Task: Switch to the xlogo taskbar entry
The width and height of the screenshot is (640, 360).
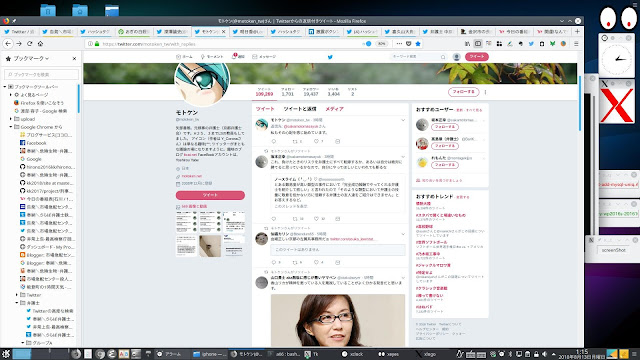Action: (426, 354)
